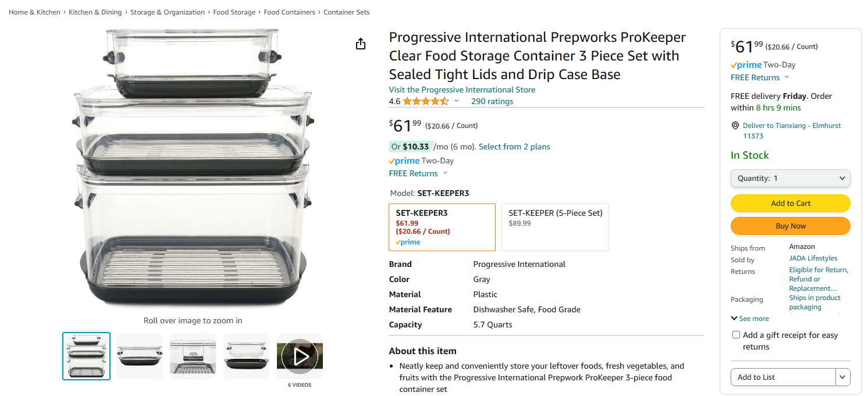
Task: Choose the SET-KEEPER 5-Piece Set option
Action: pyautogui.click(x=555, y=227)
